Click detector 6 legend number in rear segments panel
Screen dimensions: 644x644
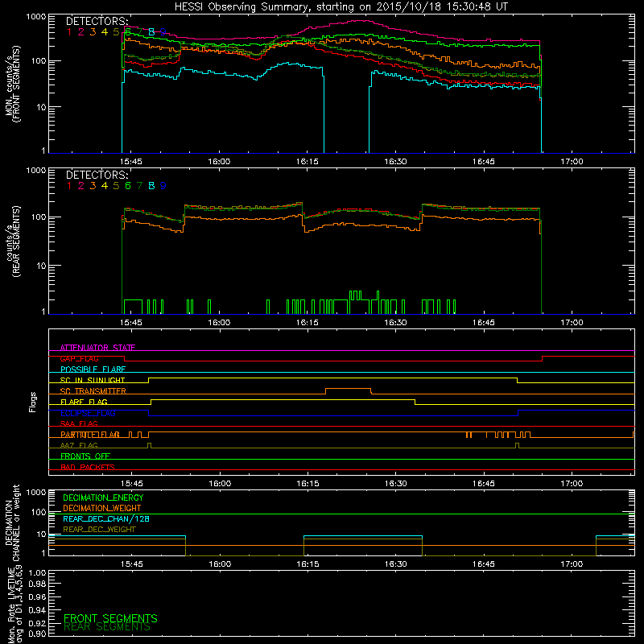pyautogui.click(x=128, y=186)
